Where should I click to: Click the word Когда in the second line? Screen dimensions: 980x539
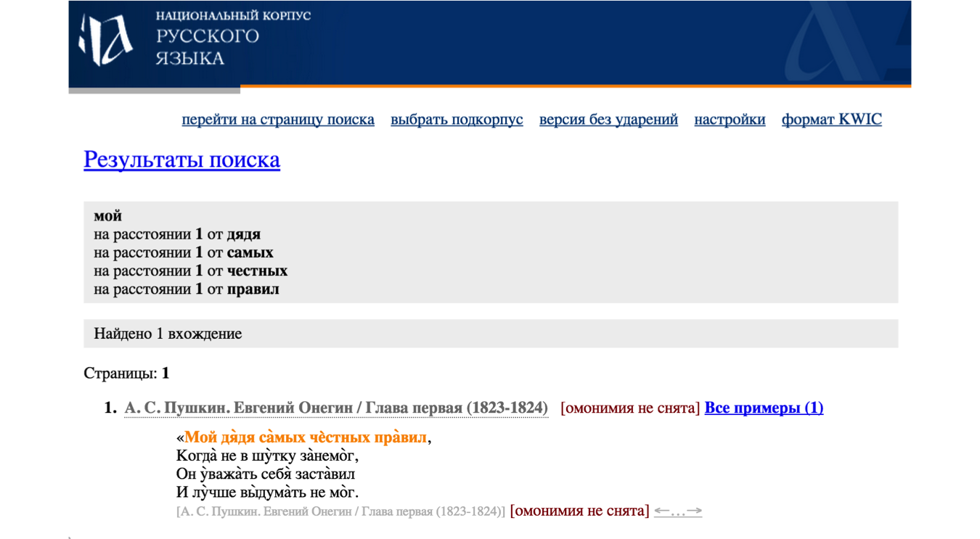[x=197, y=456]
